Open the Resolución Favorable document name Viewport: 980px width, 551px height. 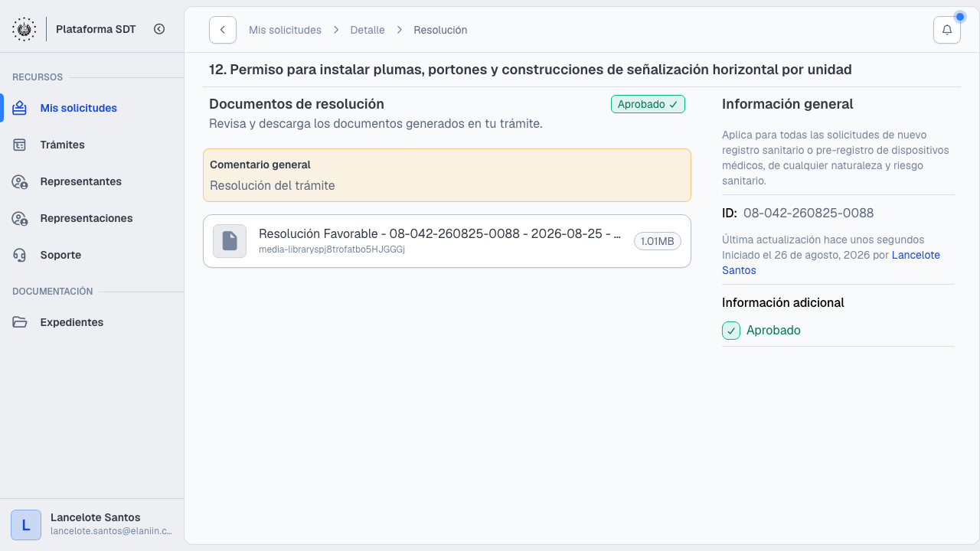[440, 233]
